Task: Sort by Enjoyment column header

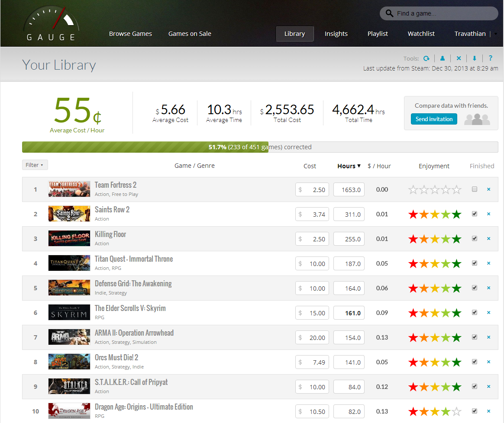Action: click(x=434, y=166)
